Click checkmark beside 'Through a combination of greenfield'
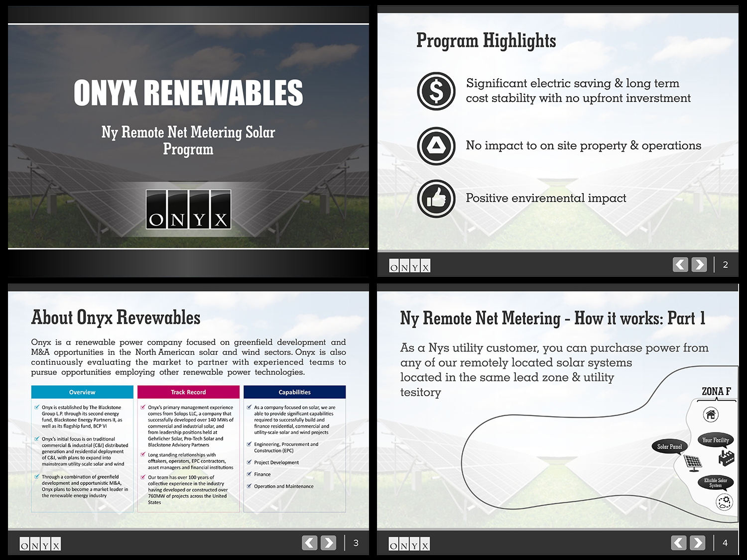 pyautogui.click(x=37, y=476)
